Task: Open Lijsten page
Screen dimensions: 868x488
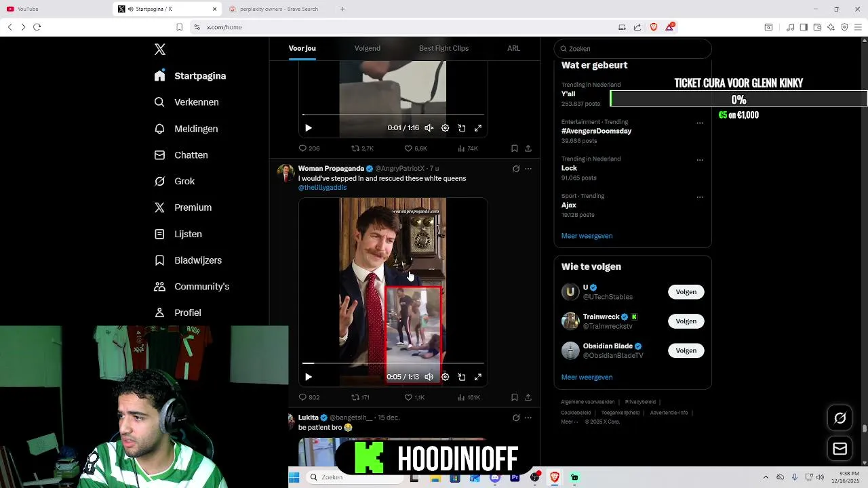Action: point(178,234)
